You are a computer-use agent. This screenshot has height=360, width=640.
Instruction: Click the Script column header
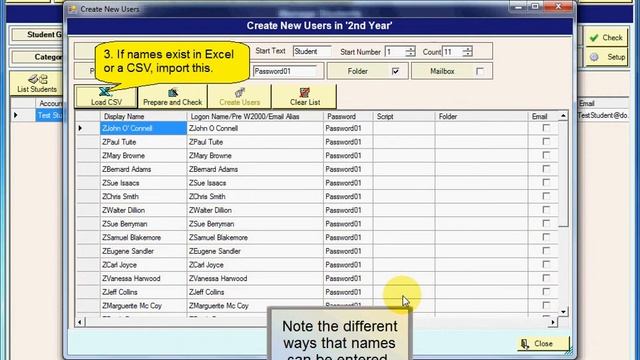404,116
